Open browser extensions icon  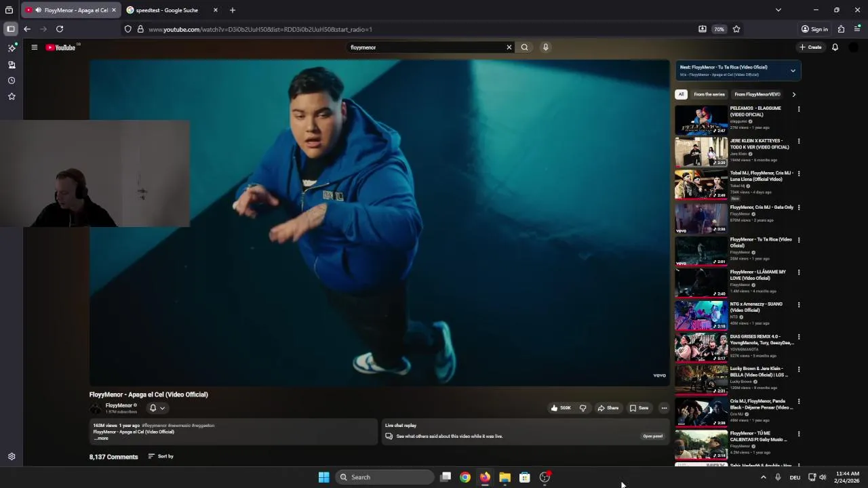(x=841, y=29)
